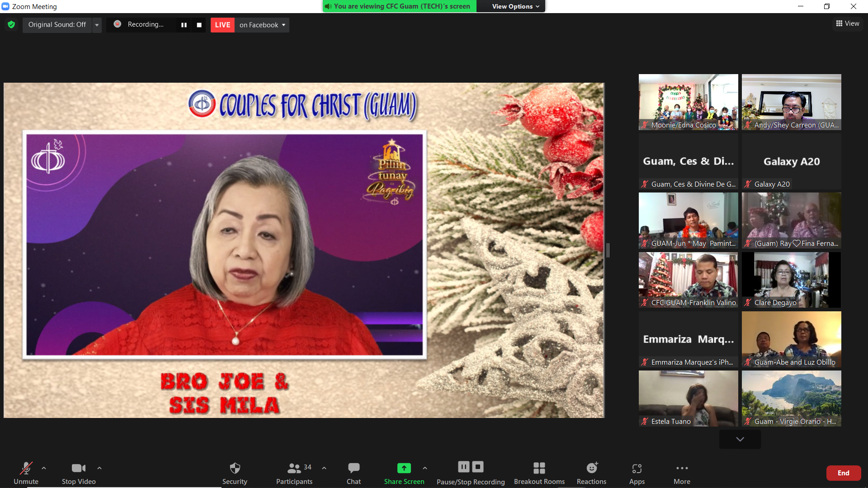Minimize the Zoom Meeting window
This screenshot has height=488, width=868.
tap(801, 6)
